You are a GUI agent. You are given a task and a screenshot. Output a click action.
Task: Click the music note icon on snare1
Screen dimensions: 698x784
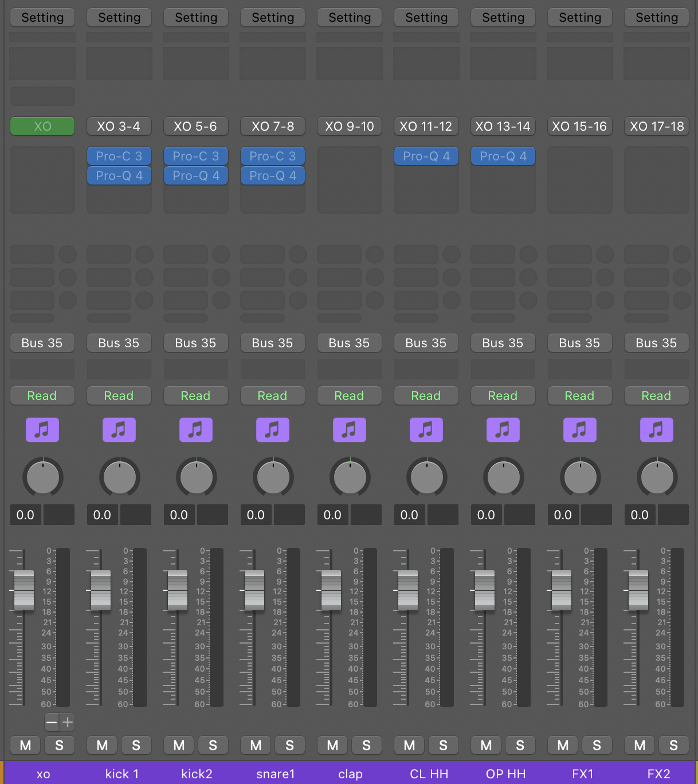coord(273,430)
